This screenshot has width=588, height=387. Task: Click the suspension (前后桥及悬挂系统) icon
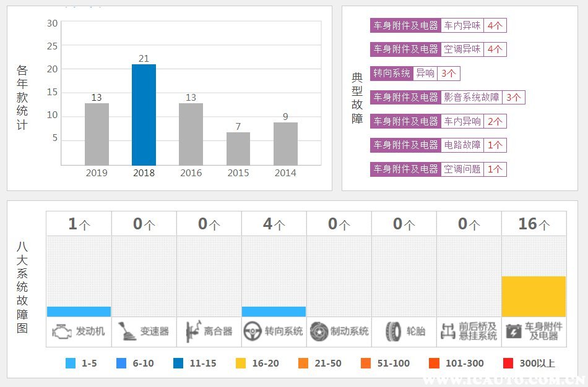point(447,332)
